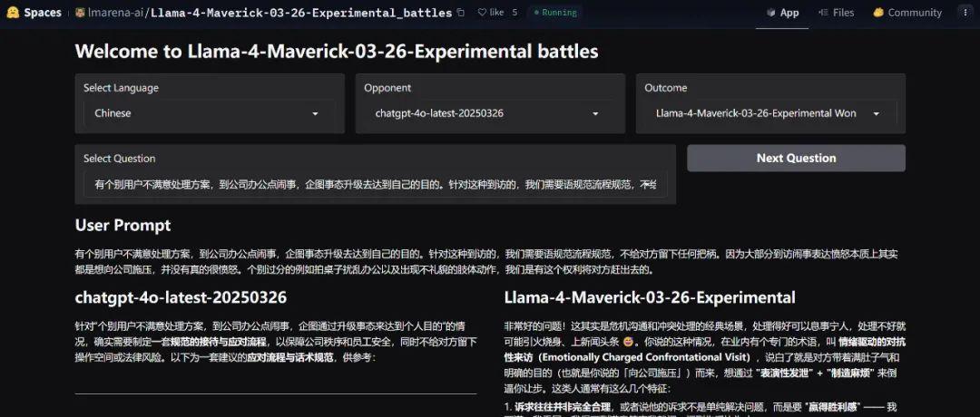Image resolution: width=980 pixels, height=417 pixels.
Task: Click the lmarena-ai organization avatar
Action: click(x=80, y=13)
